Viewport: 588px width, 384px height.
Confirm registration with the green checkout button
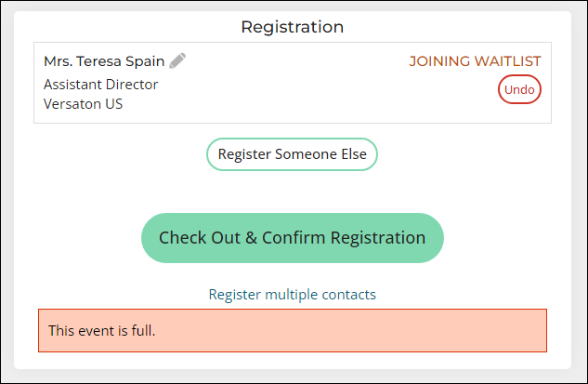[x=292, y=238]
